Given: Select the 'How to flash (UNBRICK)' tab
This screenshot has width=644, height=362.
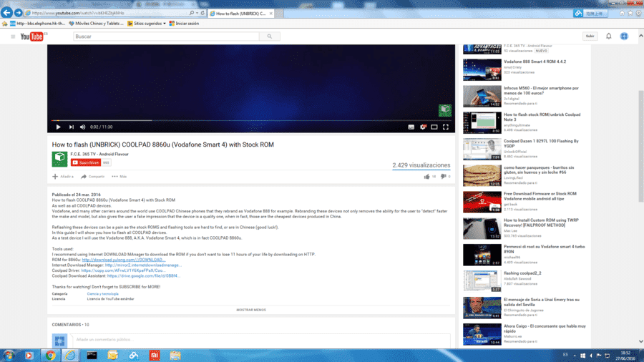Looking at the screenshot, I should tap(240, 14).
